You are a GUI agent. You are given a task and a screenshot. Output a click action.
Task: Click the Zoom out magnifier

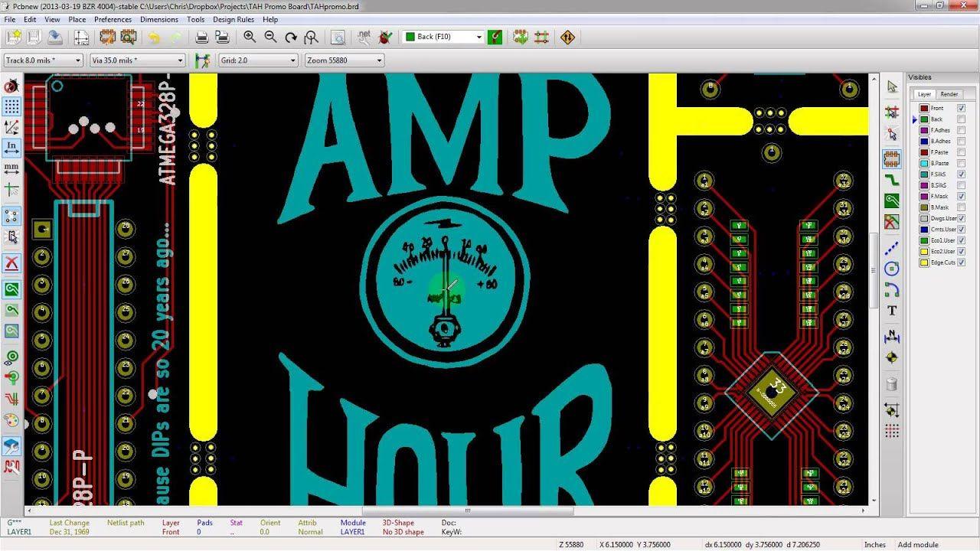point(270,37)
